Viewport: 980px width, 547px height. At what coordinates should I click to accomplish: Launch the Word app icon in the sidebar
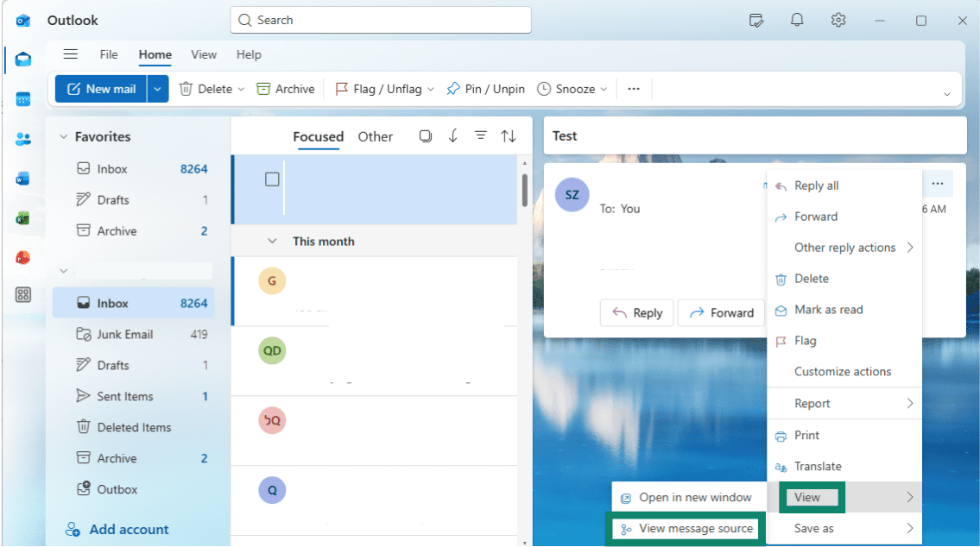tap(23, 179)
